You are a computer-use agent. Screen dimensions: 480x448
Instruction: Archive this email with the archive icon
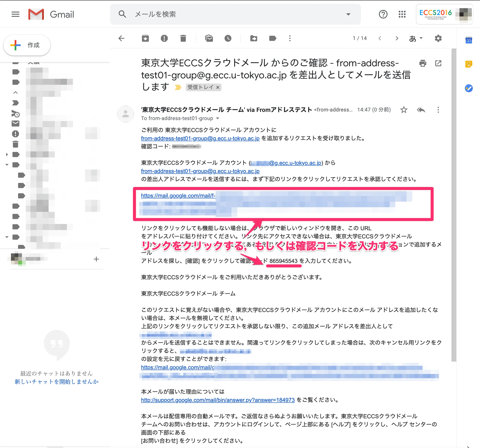coord(145,38)
